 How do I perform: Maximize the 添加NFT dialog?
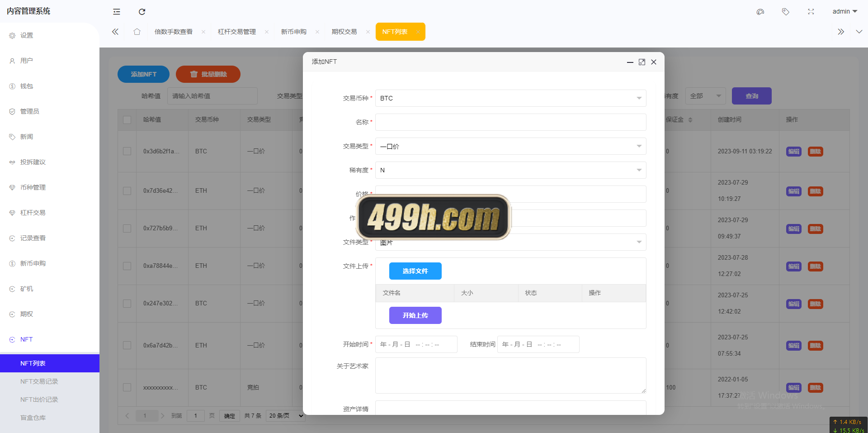pos(642,62)
